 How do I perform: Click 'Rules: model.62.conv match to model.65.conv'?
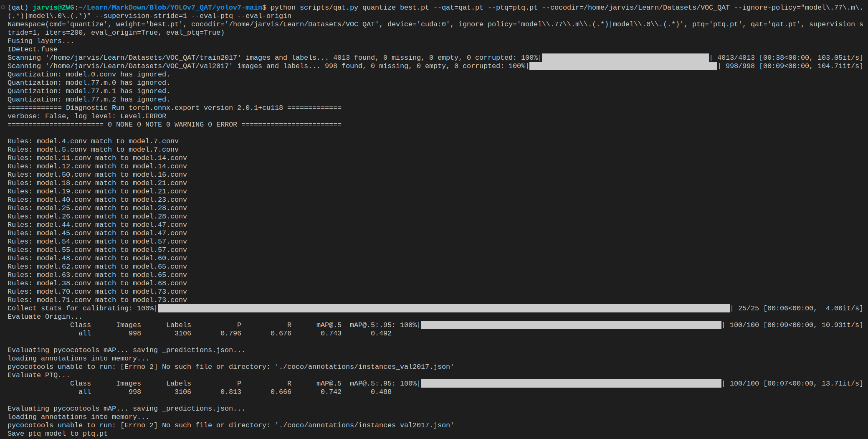coord(97,266)
